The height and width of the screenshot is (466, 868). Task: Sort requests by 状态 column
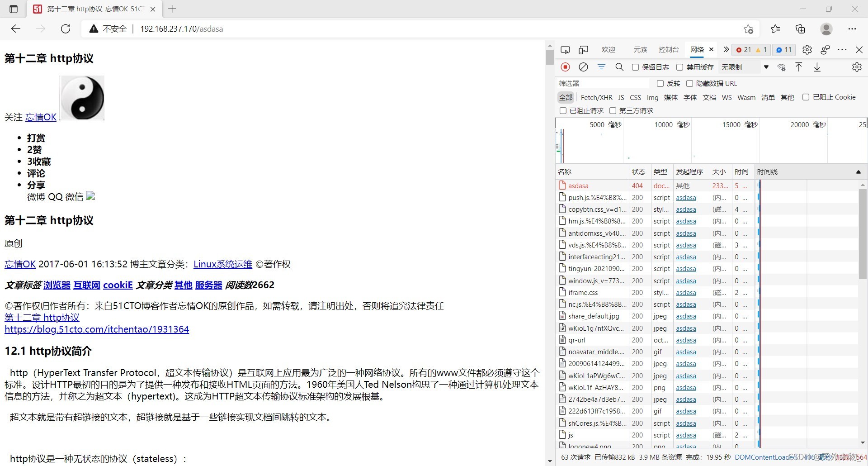pyautogui.click(x=639, y=172)
